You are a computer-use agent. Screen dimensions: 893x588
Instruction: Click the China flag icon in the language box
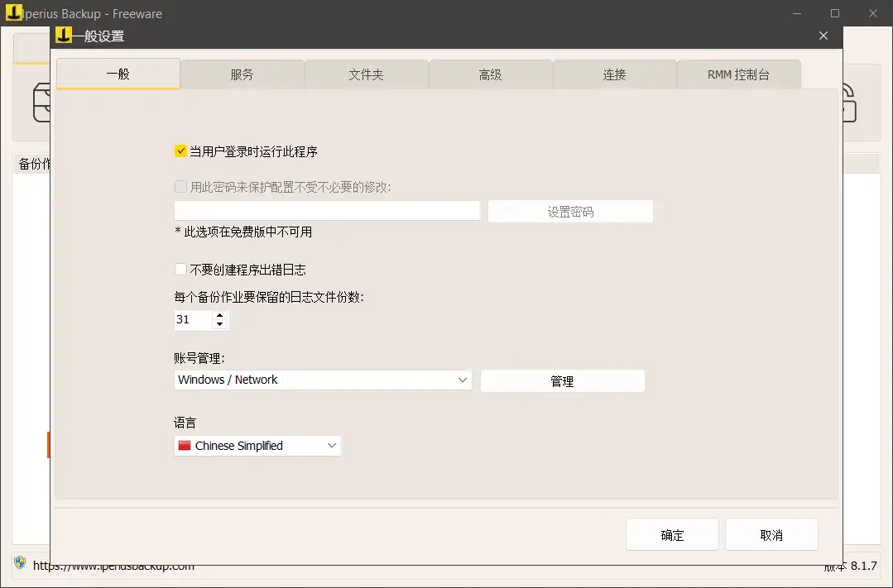coord(185,446)
